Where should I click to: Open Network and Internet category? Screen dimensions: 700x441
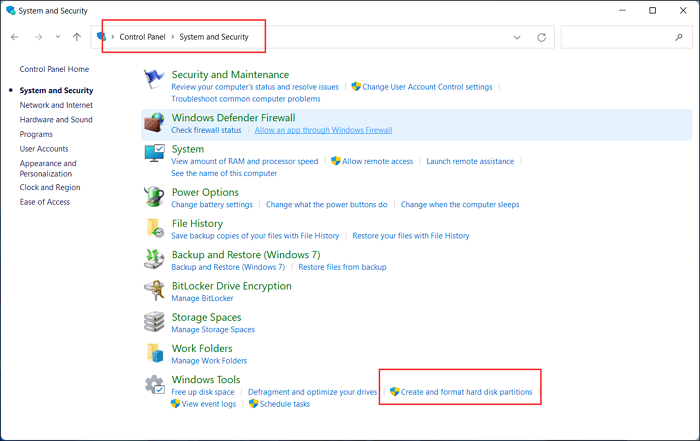tap(56, 105)
